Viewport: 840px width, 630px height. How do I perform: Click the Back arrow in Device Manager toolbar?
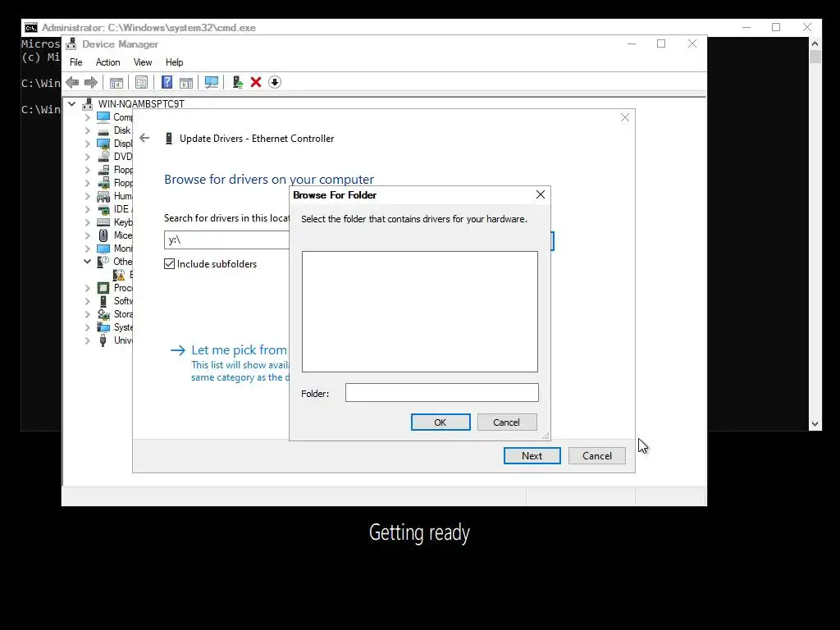point(72,82)
